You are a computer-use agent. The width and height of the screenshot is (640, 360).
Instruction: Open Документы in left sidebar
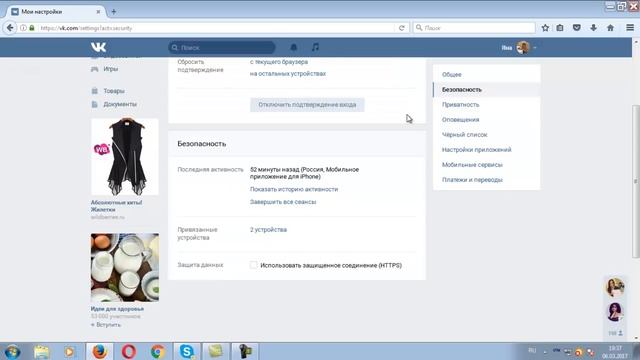(x=120, y=104)
